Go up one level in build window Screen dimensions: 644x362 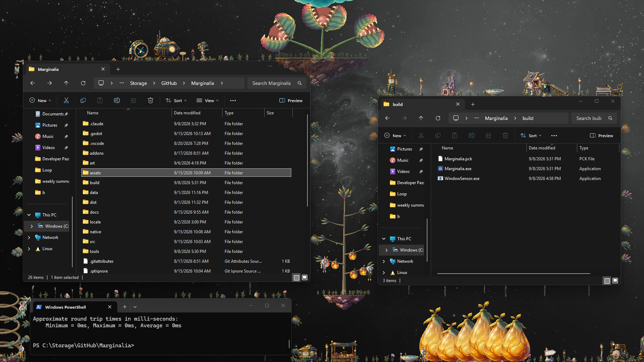(x=421, y=118)
